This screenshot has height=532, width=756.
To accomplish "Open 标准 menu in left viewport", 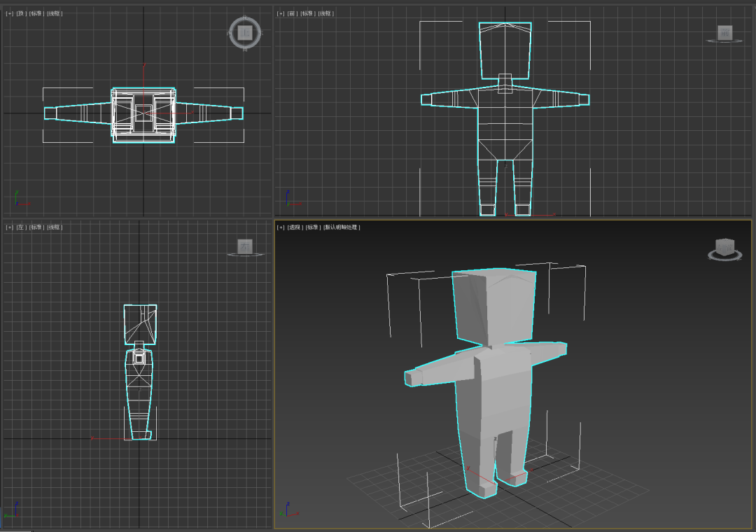I will tap(36, 227).
